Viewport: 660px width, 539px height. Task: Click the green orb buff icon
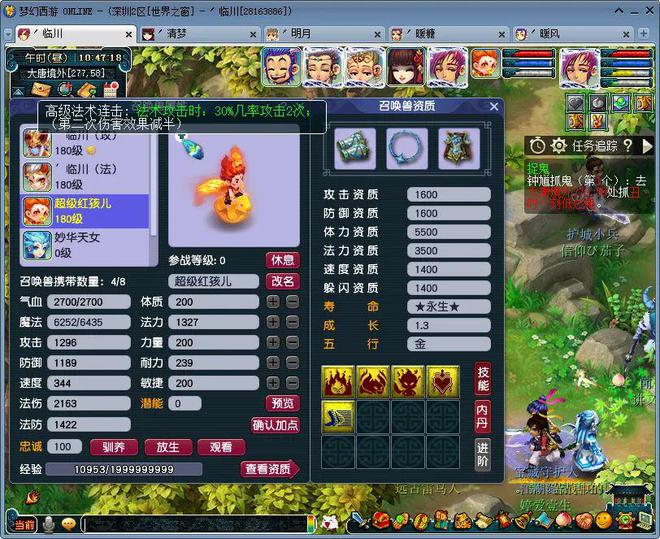pos(621,102)
